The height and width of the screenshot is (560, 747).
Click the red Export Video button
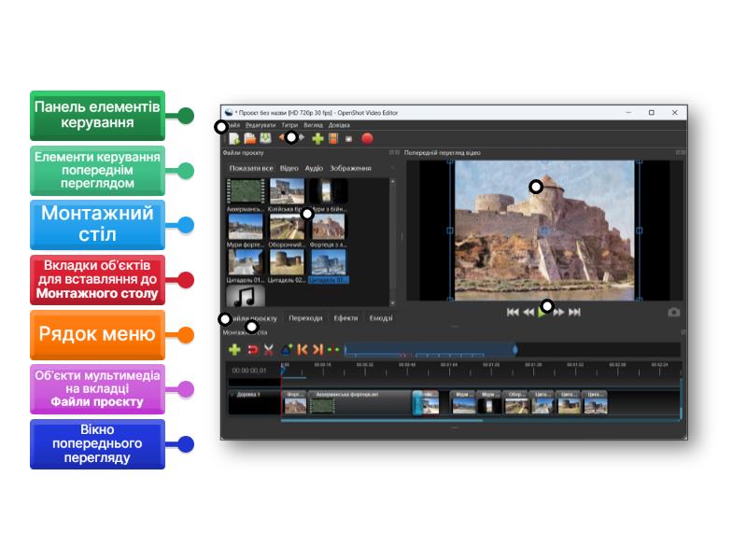pos(367,138)
